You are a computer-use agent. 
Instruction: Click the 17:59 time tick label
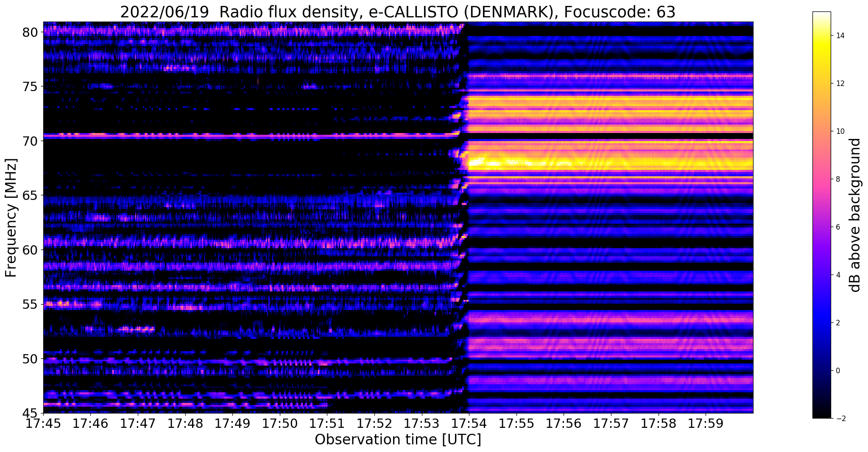[706, 424]
